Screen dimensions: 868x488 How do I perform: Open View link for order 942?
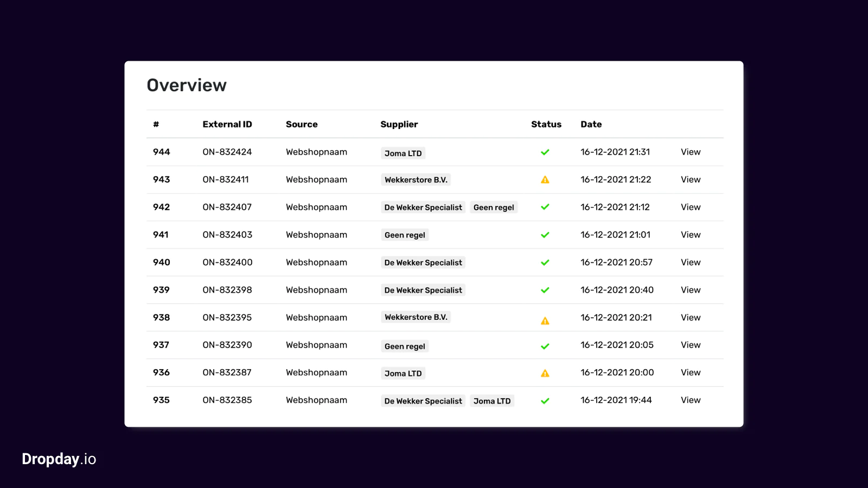click(x=691, y=207)
